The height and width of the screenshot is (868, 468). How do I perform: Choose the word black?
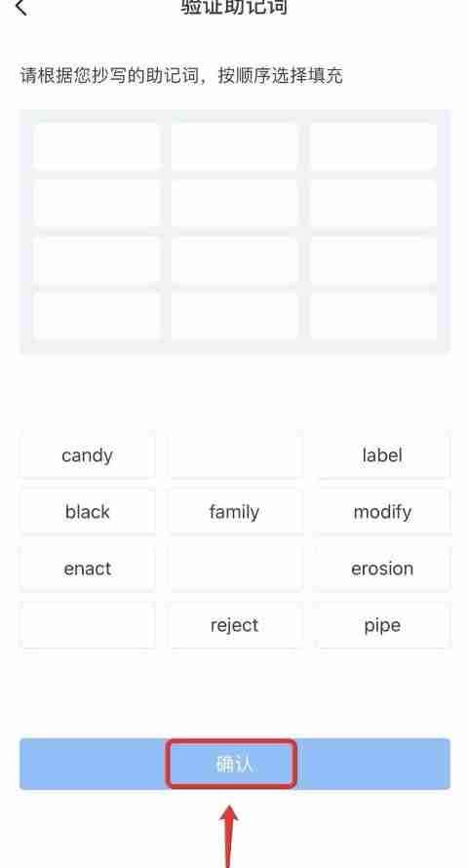click(x=88, y=511)
